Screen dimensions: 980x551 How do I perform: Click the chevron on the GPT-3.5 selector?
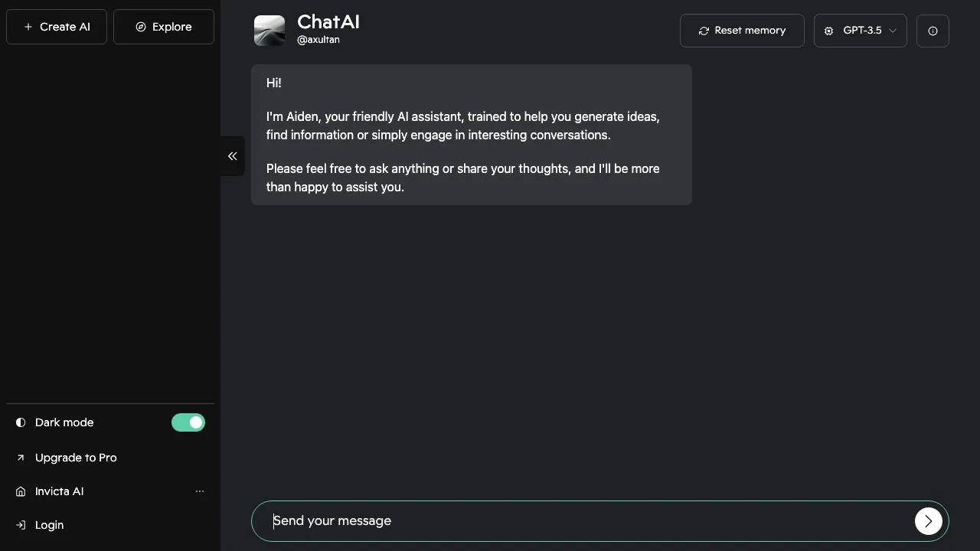pos(893,31)
